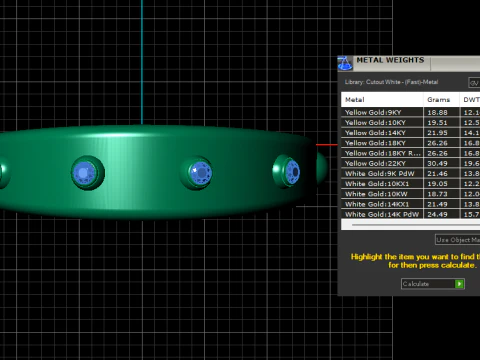480x360 pixels.
Task: Click the 18.73 grams value
Action: (x=437, y=194)
